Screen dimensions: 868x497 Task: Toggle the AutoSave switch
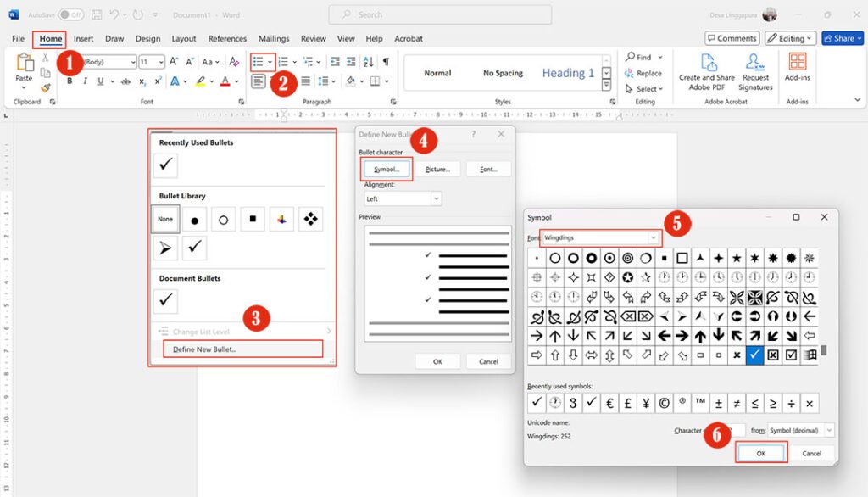pos(71,14)
